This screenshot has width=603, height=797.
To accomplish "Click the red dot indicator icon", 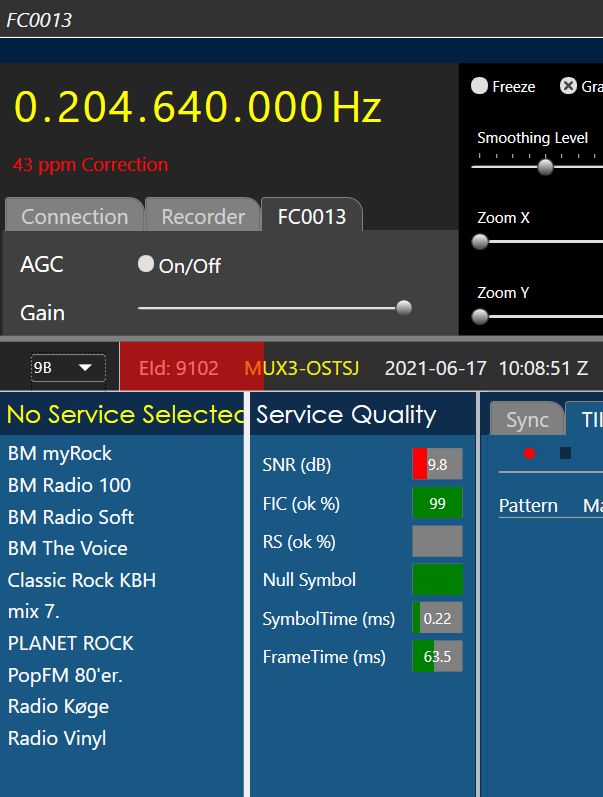I will coord(529,453).
